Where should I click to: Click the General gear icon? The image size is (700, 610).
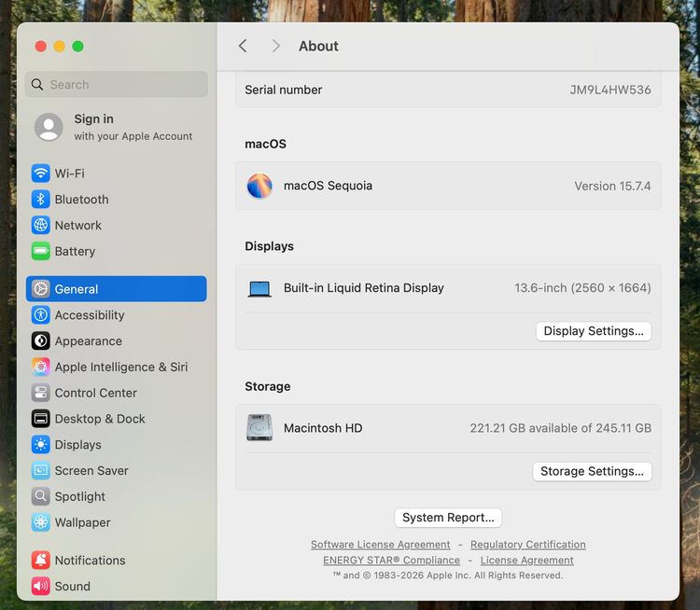pyautogui.click(x=41, y=289)
